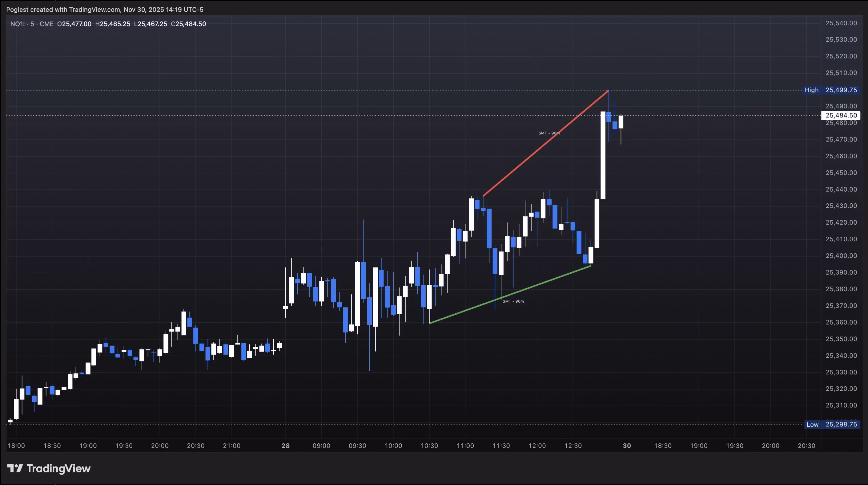868x485 pixels.
Task: Click the date marker 30 on time axis
Action: coord(626,446)
